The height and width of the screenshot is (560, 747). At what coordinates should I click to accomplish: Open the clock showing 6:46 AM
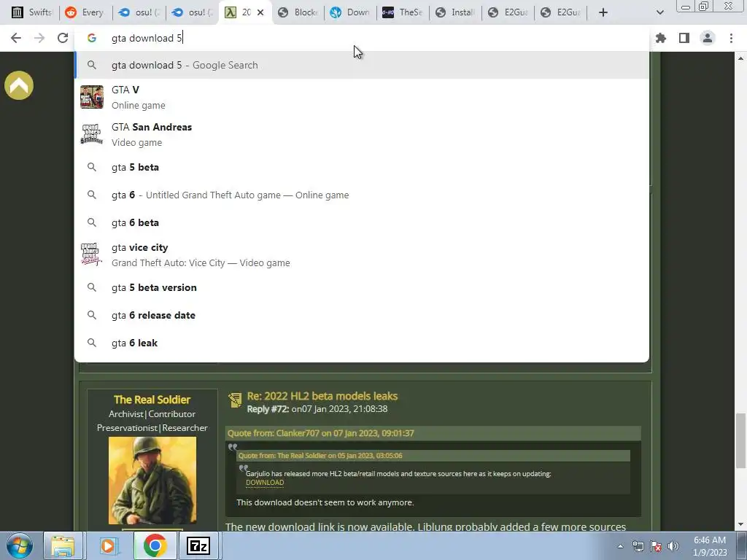pyautogui.click(x=710, y=546)
